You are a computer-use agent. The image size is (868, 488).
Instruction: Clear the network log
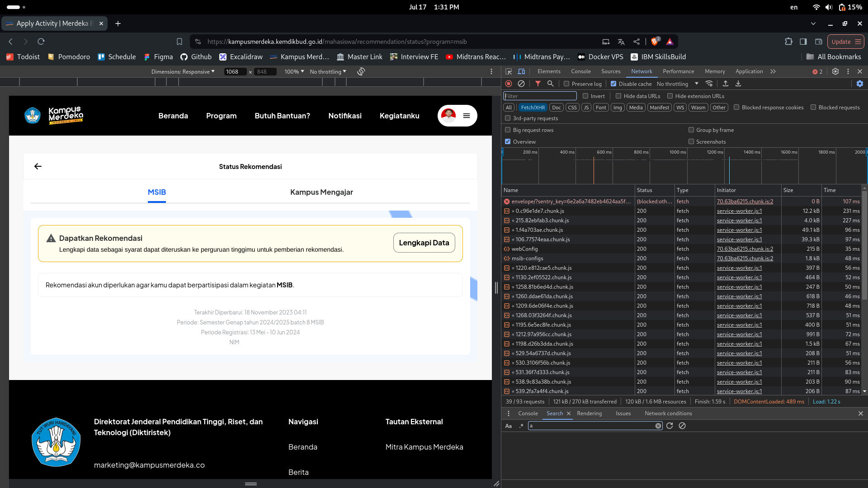(x=521, y=84)
